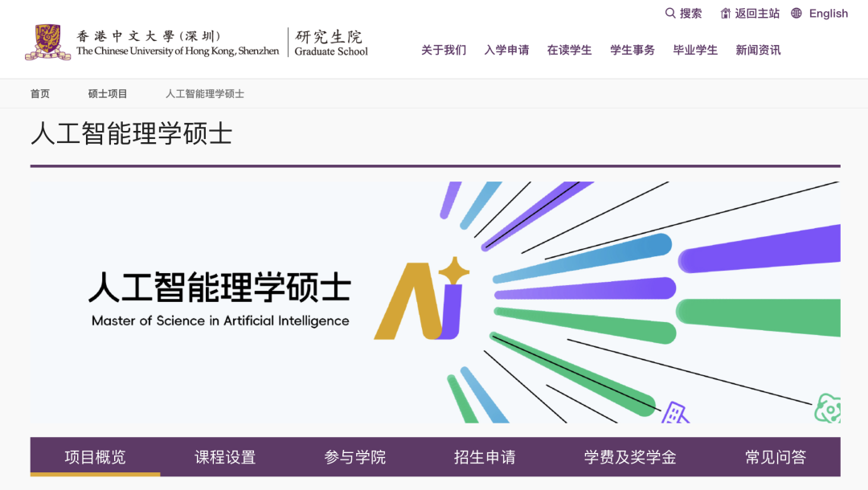
Task: Click the 研究生院 Graduate School title
Action: coord(330,43)
